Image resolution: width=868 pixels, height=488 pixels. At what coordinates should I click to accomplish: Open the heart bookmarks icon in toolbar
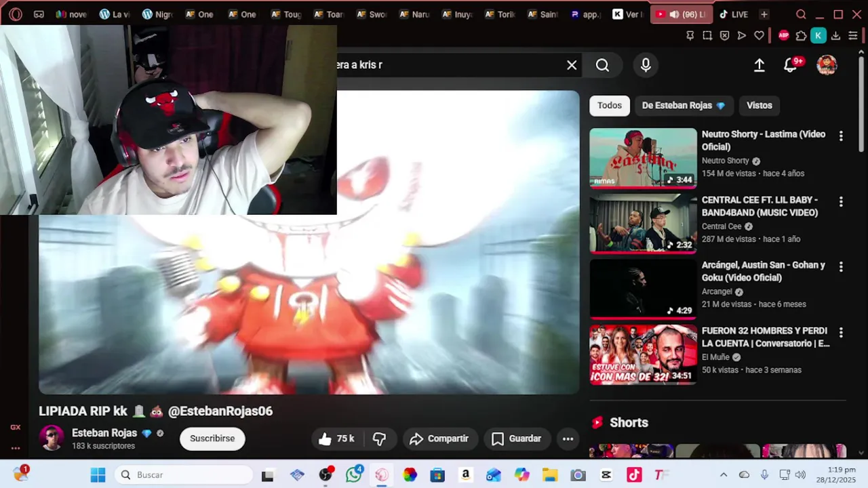pos(759,36)
